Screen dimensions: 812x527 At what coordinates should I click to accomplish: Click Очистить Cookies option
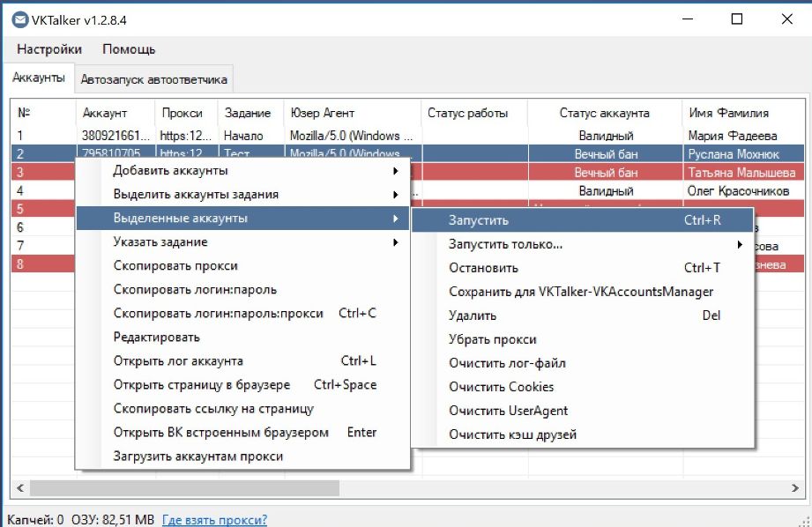tap(501, 387)
